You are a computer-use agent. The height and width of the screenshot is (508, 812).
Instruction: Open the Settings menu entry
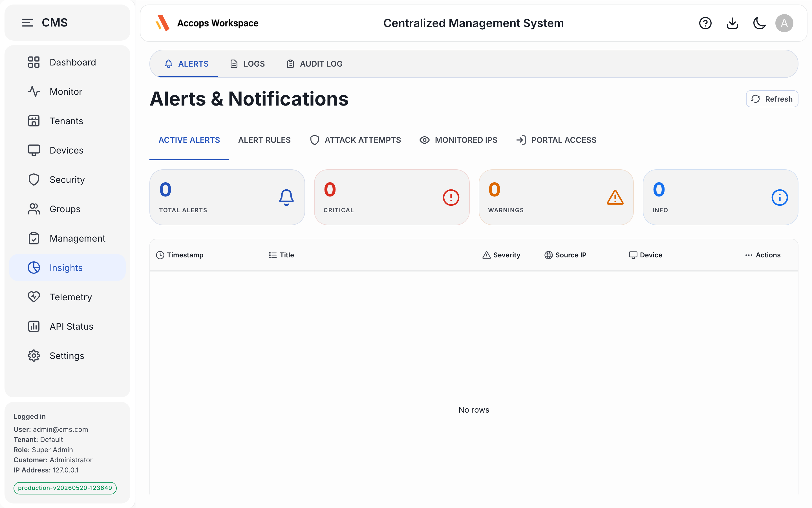click(67, 356)
